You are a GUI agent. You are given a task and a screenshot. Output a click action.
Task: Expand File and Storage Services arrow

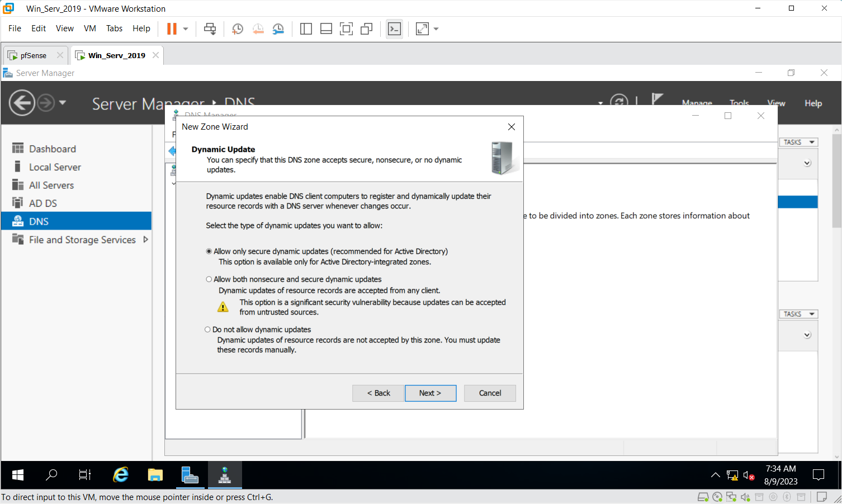click(x=146, y=239)
